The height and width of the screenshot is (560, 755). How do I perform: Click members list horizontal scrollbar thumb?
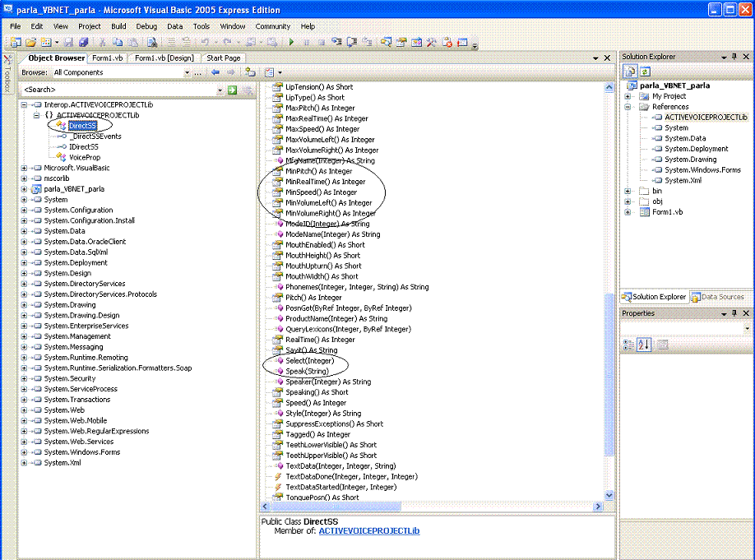(335, 507)
